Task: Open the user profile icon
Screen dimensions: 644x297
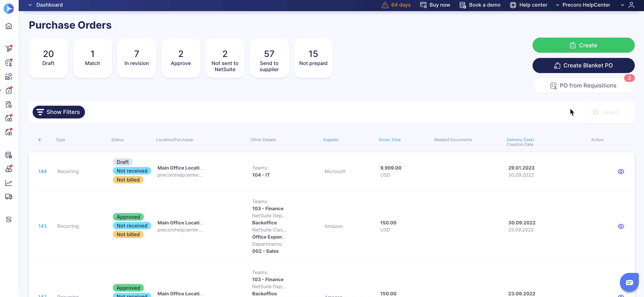Action: [631, 5]
